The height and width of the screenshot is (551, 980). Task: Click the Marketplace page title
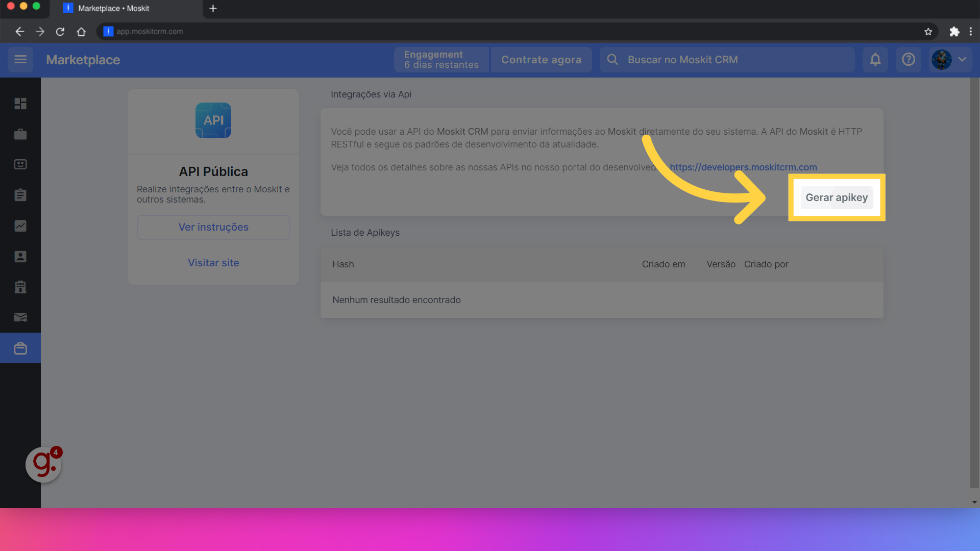pos(83,60)
